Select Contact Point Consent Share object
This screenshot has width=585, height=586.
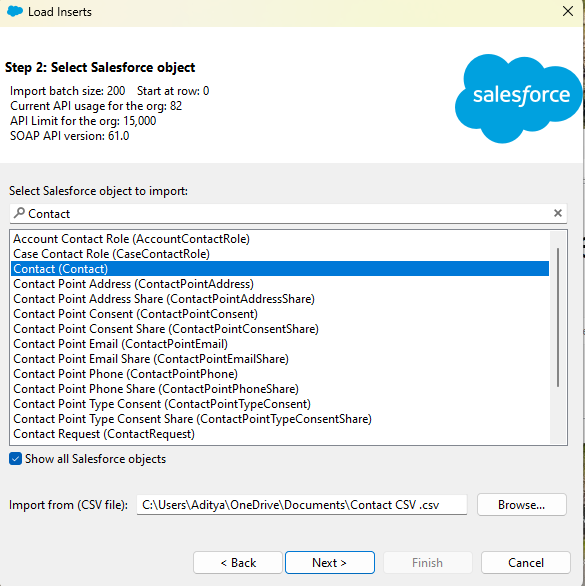pos(280,329)
